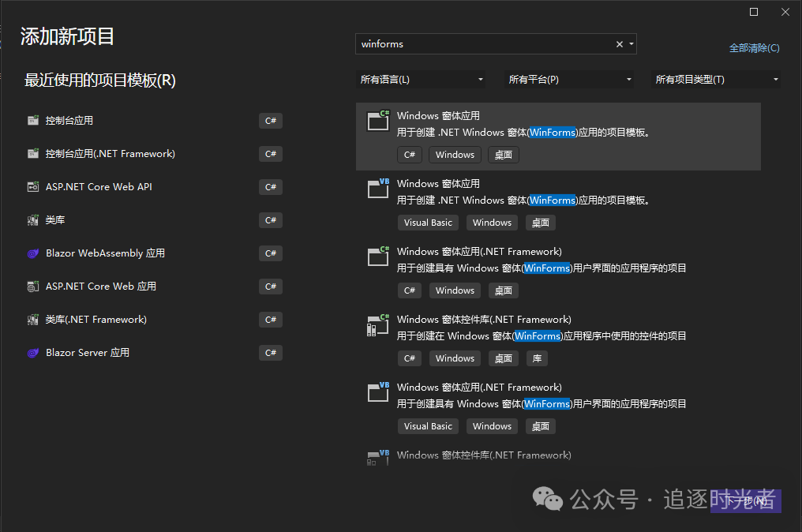
Task: Click the Blazor Server 应用 icon
Action: (33, 353)
